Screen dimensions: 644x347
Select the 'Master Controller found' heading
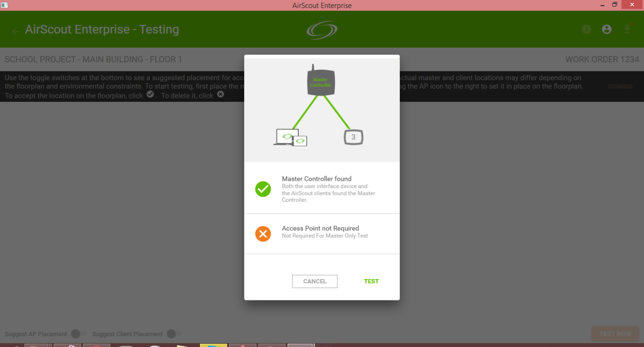pyautogui.click(x=317, y=179)
